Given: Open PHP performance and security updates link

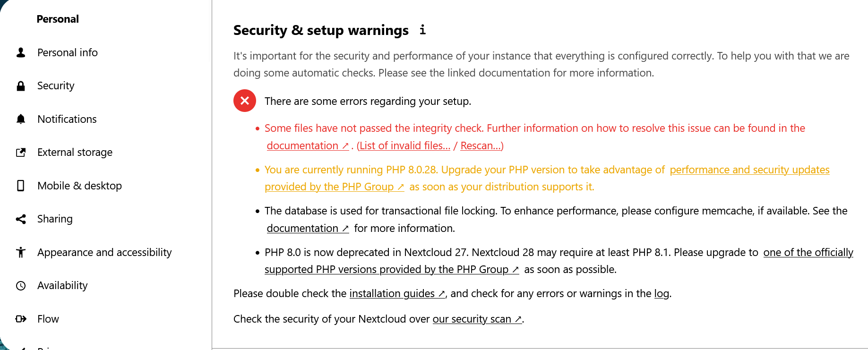Looking at the screenshot, I should pos(749,170).
